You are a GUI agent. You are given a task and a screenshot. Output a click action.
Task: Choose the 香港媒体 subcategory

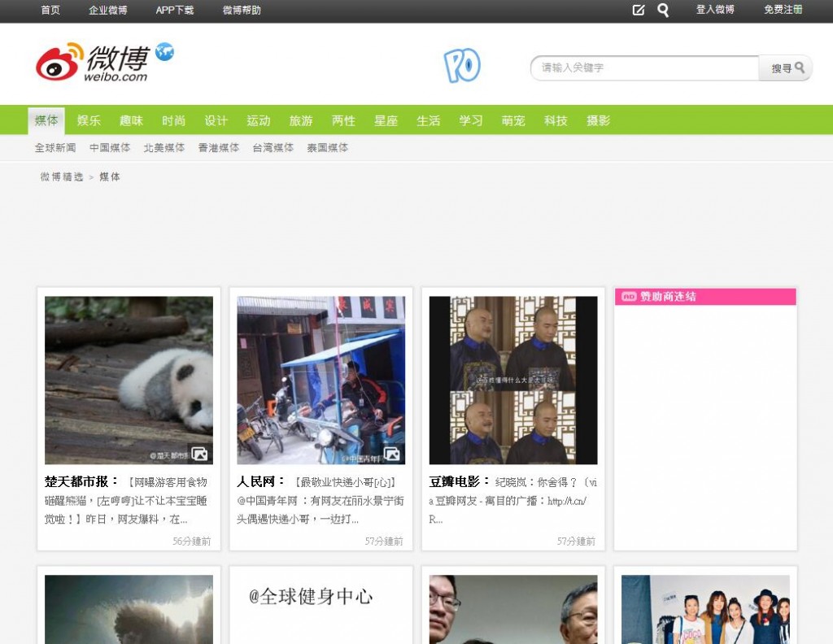(219, 148)
